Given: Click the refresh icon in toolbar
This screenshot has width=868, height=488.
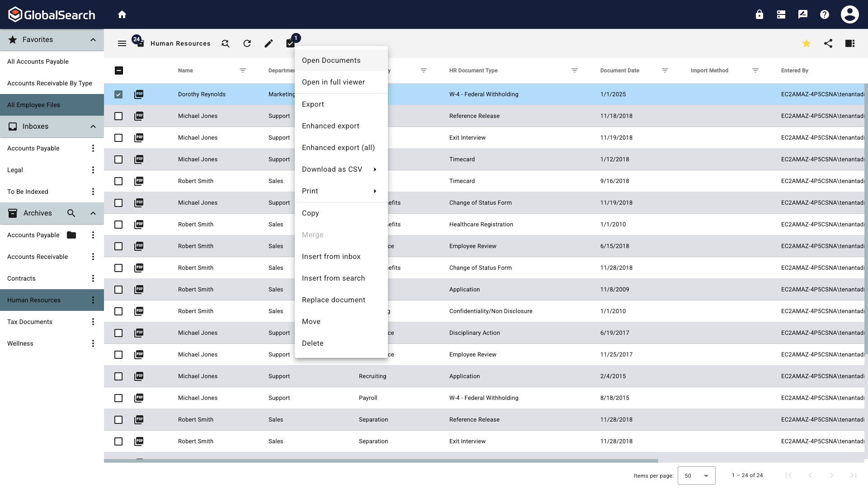Looking at the screenshot, I should 247,43.
